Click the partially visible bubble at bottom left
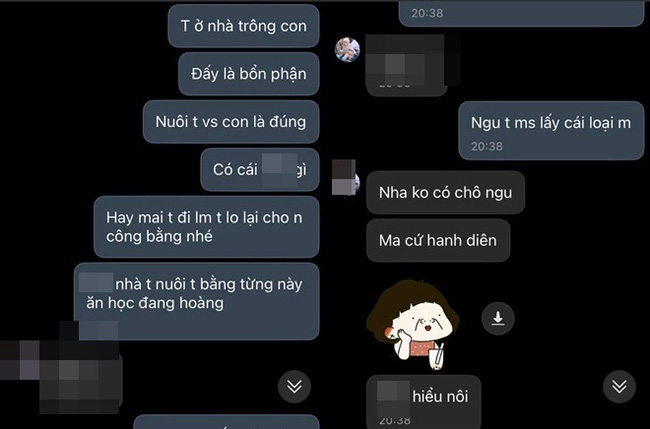This screenshot has height=429, width=650. pyautogui.click(x=226, y=422)
